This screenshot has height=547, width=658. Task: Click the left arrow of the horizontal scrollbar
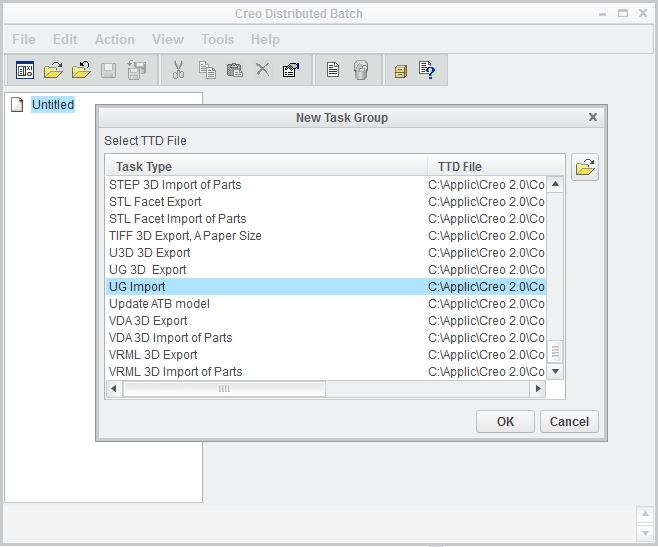(x=113, y=389)
